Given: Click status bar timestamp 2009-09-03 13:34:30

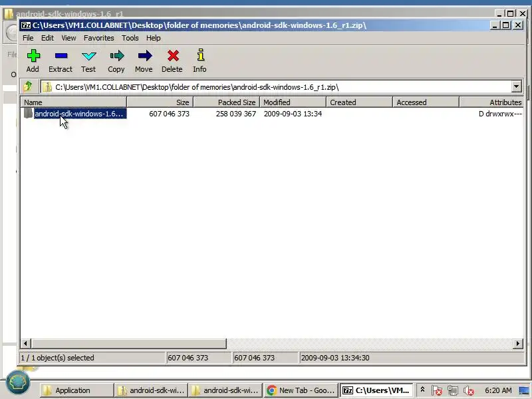Looking at the screenshot, I should tap(335, 358).
